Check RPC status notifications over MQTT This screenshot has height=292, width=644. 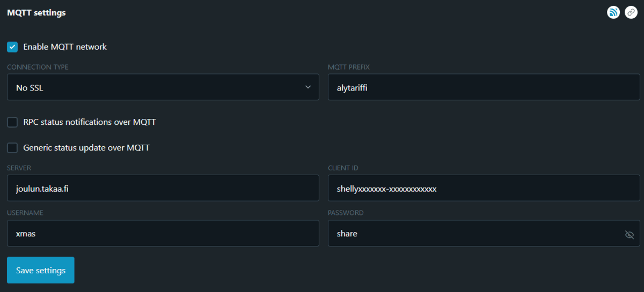click(12, 122)
